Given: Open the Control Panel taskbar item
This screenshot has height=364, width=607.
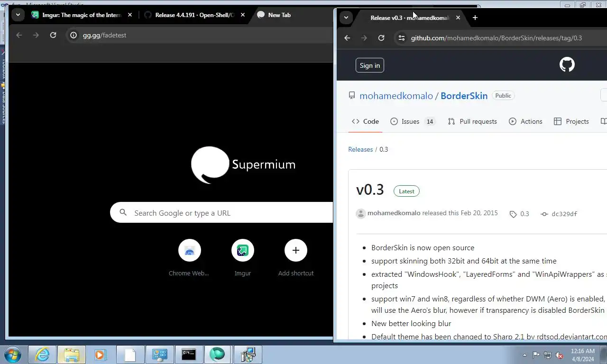Looking at the screenshot, I should click(159, 355).
